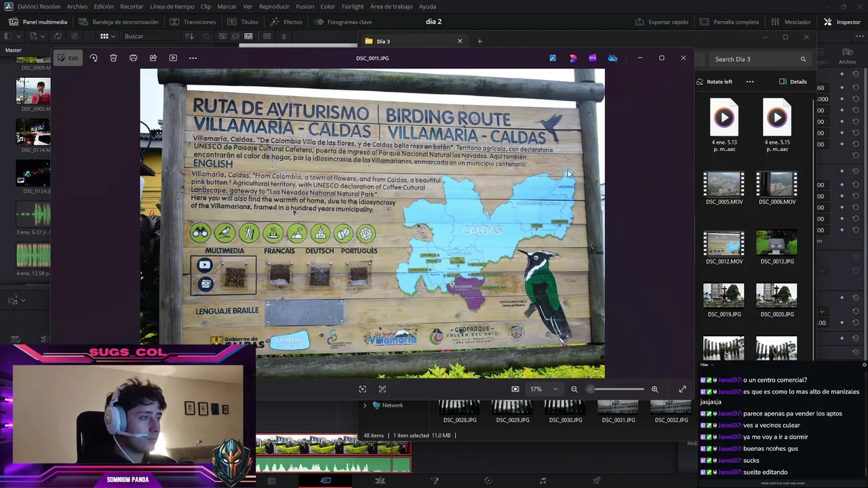Expand the Network tree node
This screenshot has width=868, height=488.
(x=365, y=405)
